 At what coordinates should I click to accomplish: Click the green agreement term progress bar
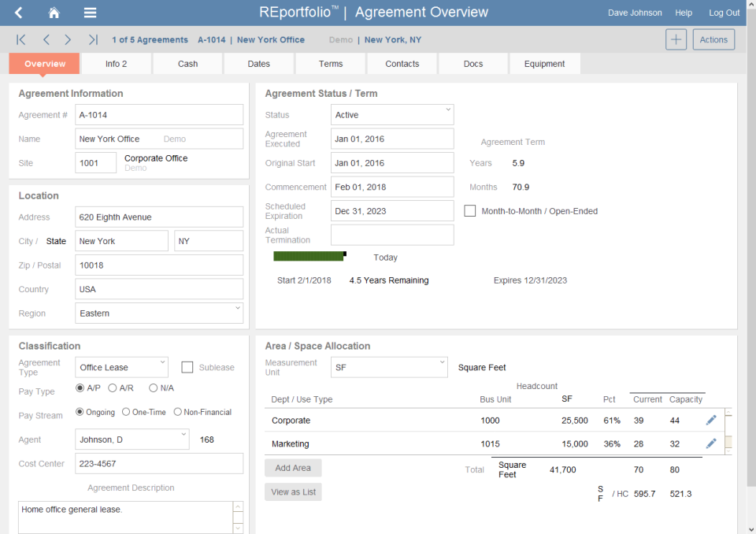point(309,256)
